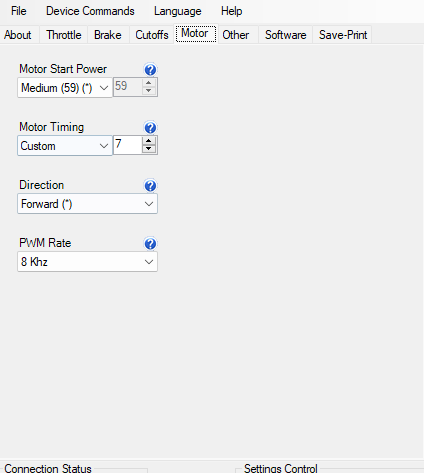Image resolution: width=424 pixels, height=473 pixels.
Task: Open help for Motor Start Power
Action: (150, 70)
